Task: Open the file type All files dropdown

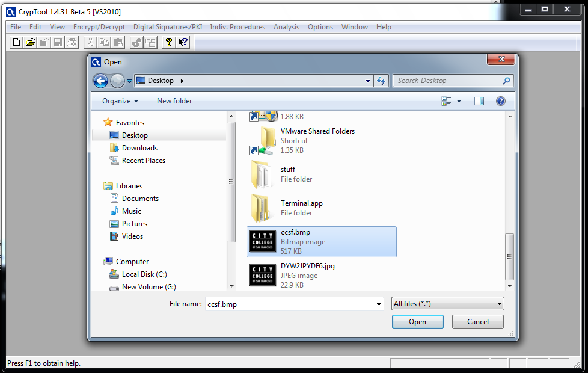Action: click(x=447, y=304)
